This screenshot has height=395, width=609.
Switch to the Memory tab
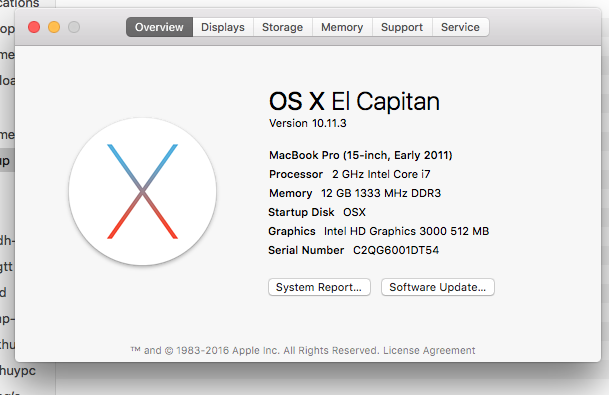click(342, 27)
